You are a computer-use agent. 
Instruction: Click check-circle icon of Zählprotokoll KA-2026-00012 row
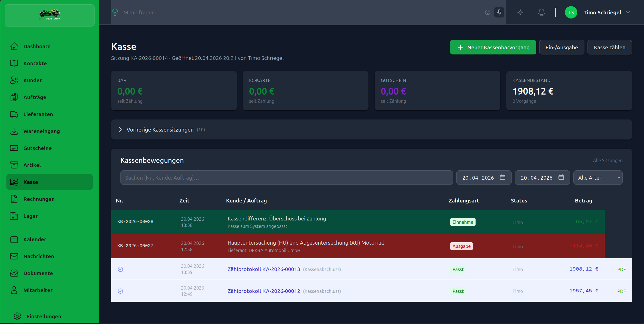tap(120, 291)
